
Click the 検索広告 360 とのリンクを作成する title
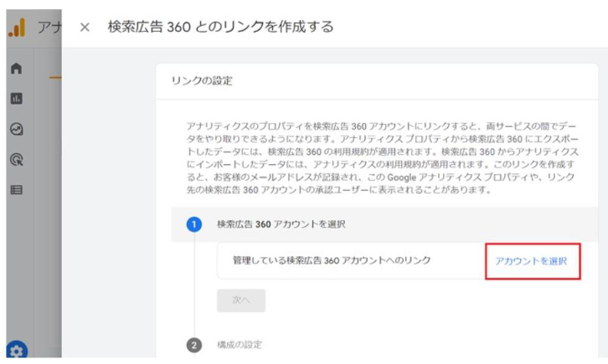pos(221,27)
